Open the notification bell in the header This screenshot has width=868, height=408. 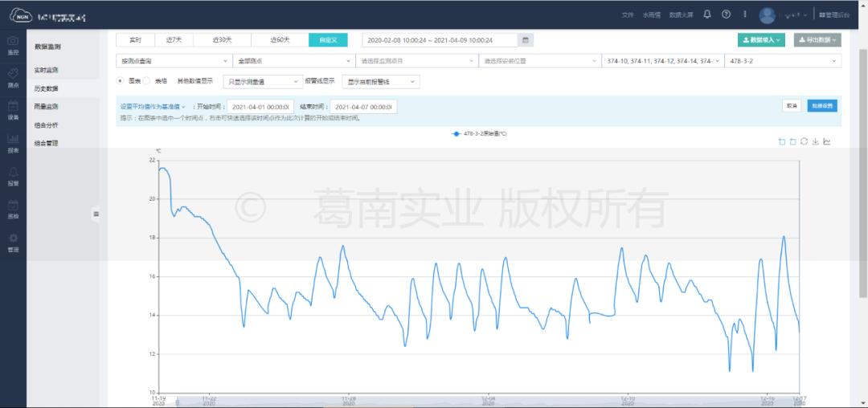tap(707, 14)
